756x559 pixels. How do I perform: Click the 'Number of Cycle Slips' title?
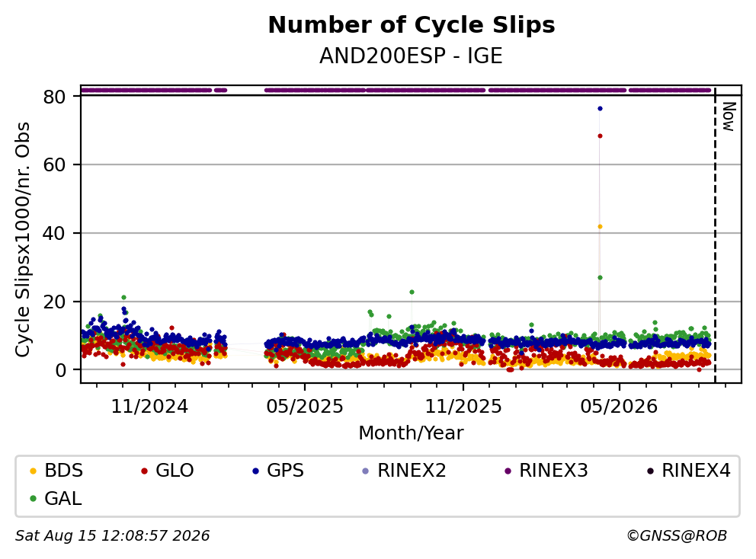(412, 25)
